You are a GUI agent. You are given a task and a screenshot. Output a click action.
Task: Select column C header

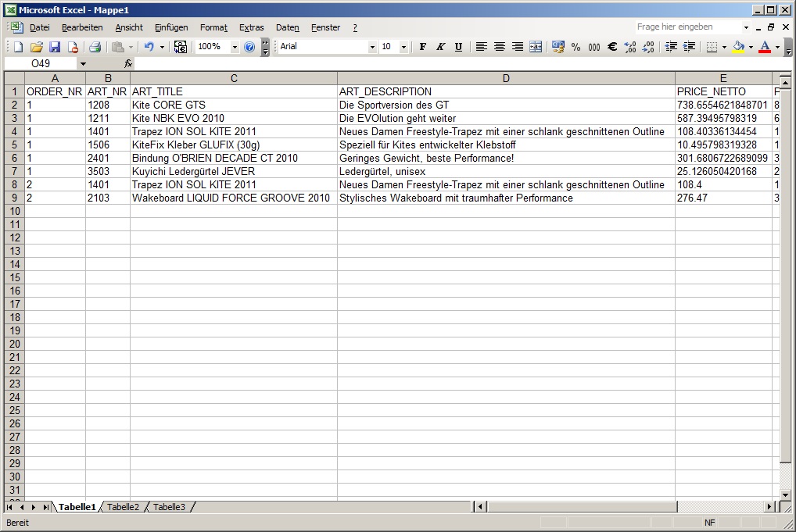click(x=234, y=78)
